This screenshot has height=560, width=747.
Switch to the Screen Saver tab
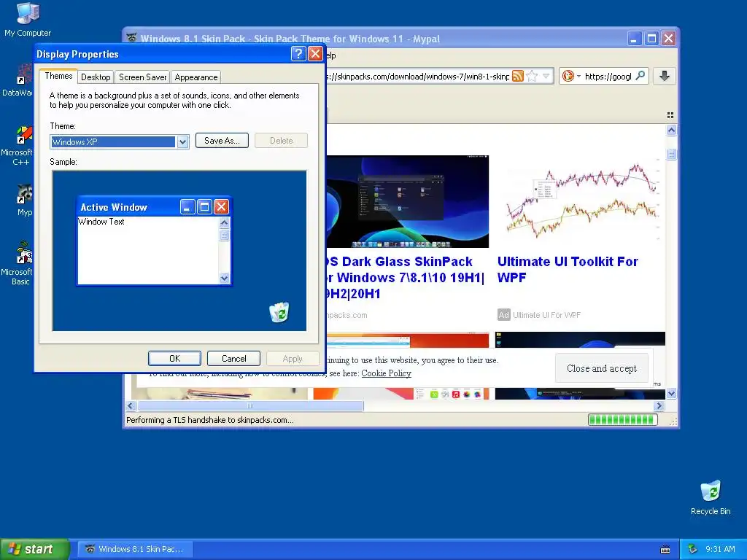[142, 77]
